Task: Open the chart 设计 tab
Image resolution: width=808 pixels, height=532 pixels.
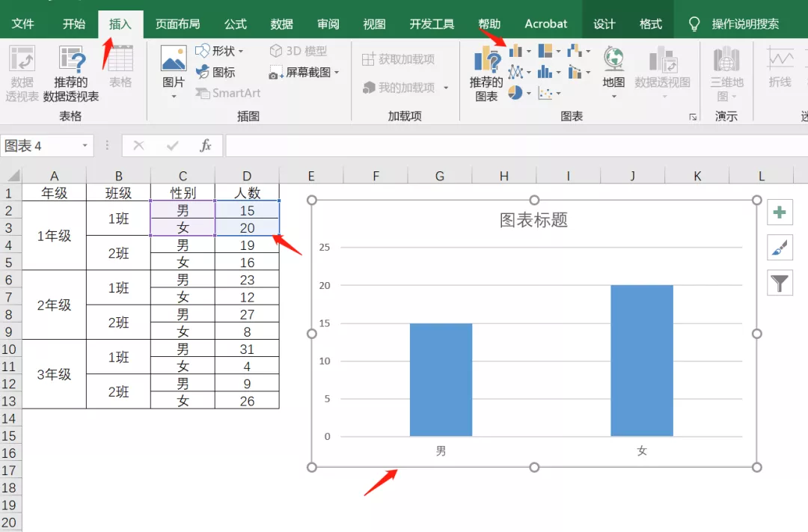Action: (604, 24)
